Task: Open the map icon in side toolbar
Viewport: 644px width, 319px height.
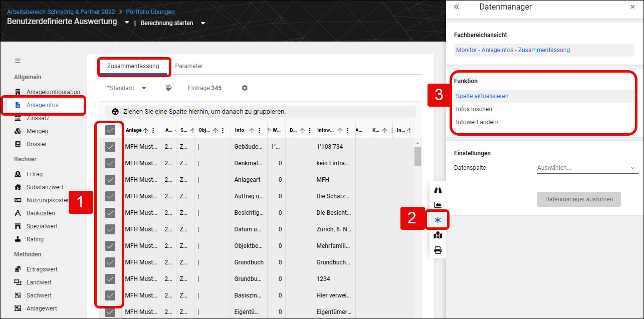Action: tap(438, 235)
